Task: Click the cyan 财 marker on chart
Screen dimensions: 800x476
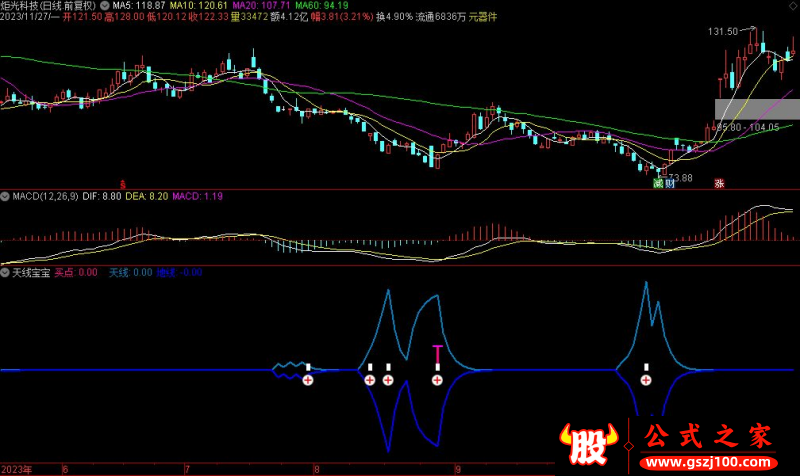Action: pyautogui.click(x=670, y=184)
